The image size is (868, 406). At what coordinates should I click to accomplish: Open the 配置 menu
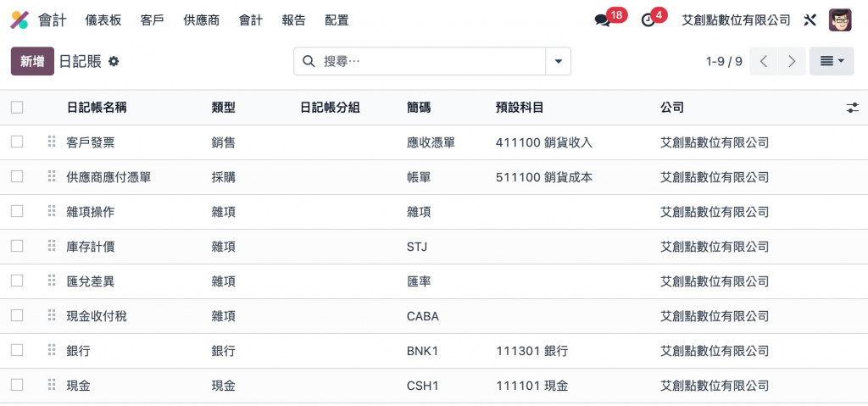(x=337, y=20)
